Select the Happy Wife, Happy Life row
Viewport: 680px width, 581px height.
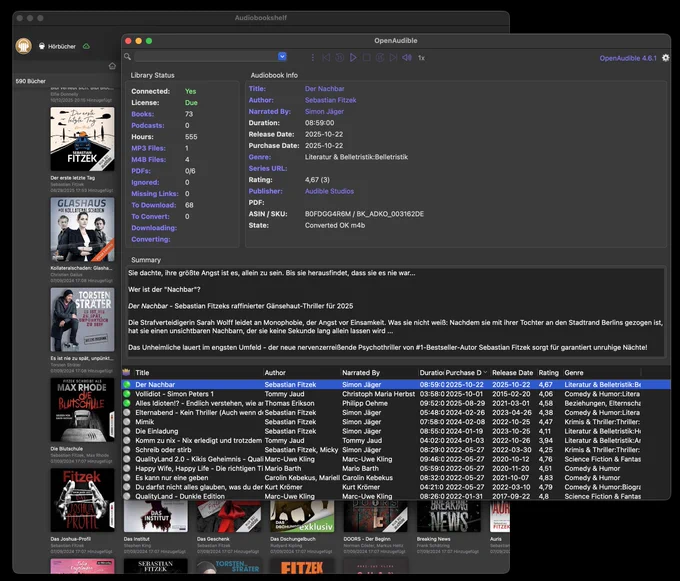[x=396, y=468]
